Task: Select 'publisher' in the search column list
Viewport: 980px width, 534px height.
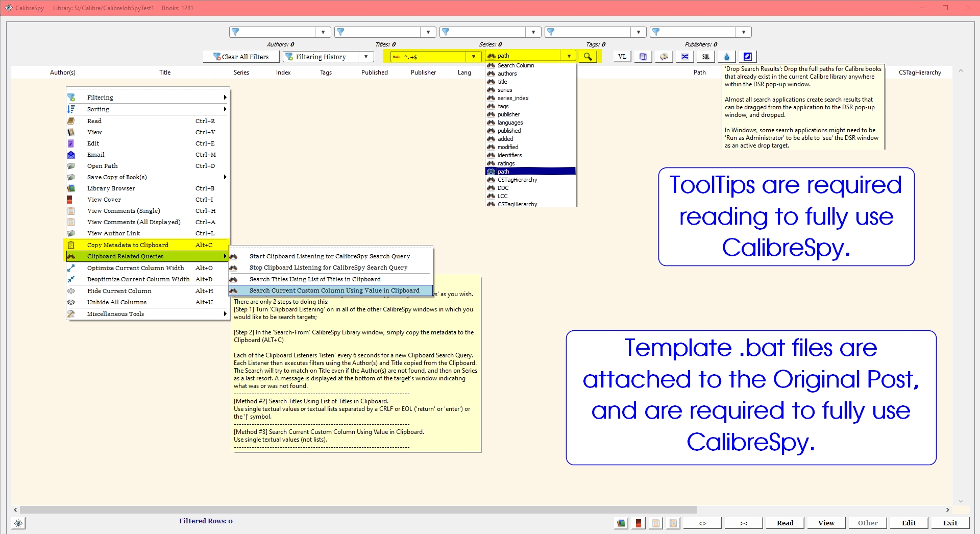Action: (531, 114)
